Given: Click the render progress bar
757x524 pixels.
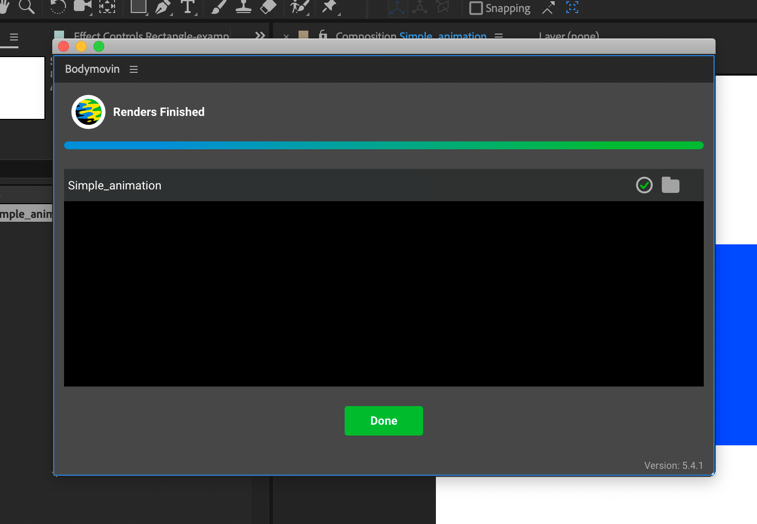Looking at the screenshot, I should (383, 146).
